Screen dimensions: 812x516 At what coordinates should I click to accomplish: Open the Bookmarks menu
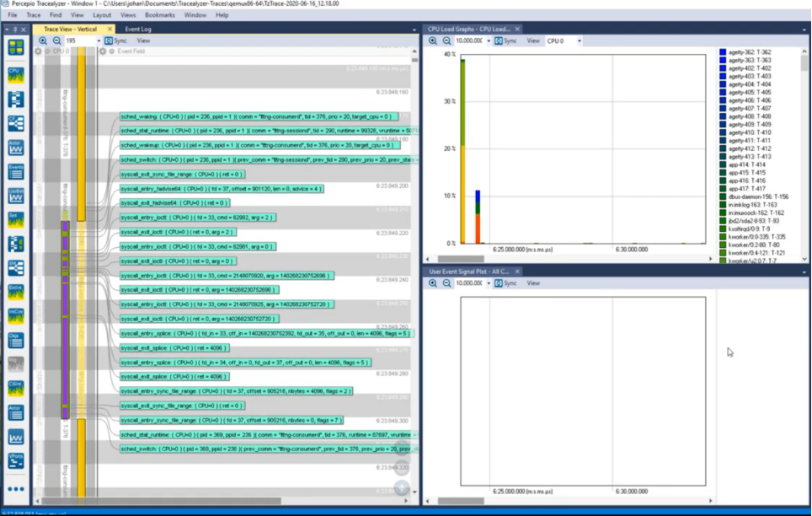coord(159,15)
